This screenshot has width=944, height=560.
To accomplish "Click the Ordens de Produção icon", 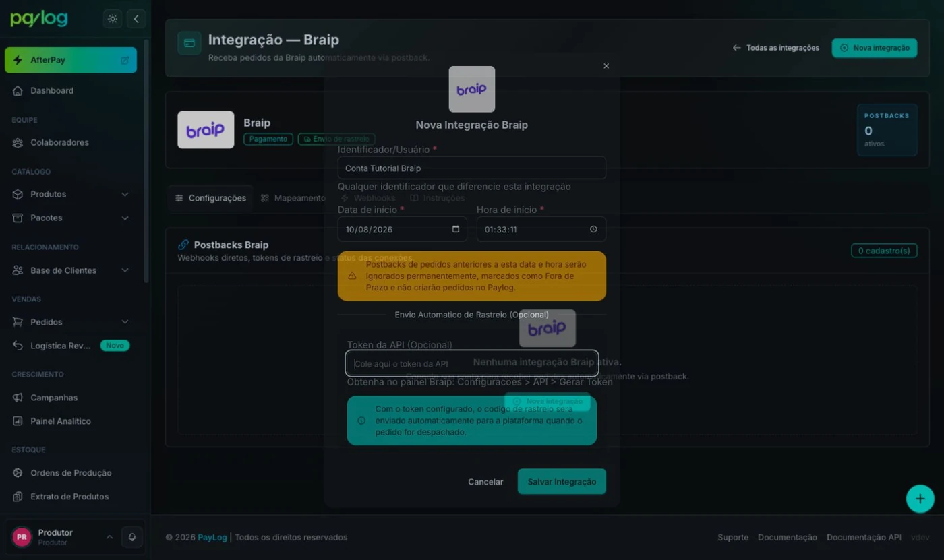I will coord(18,473).
